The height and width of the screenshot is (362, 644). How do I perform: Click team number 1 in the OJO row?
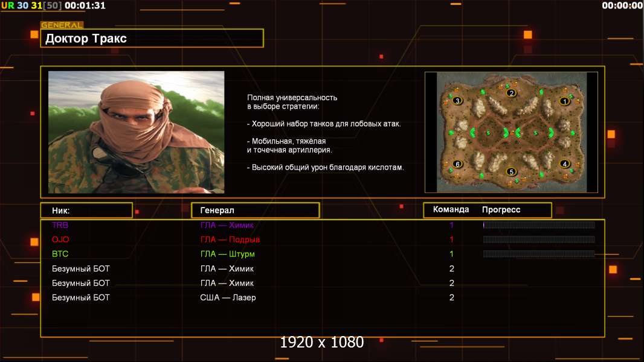click(x=451, y=240)
